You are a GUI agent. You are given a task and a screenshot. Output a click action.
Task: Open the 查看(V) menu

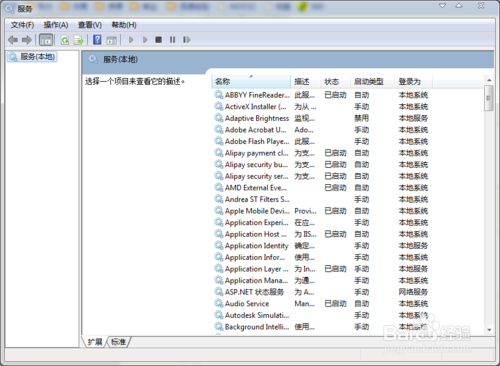tap(90, 25)
